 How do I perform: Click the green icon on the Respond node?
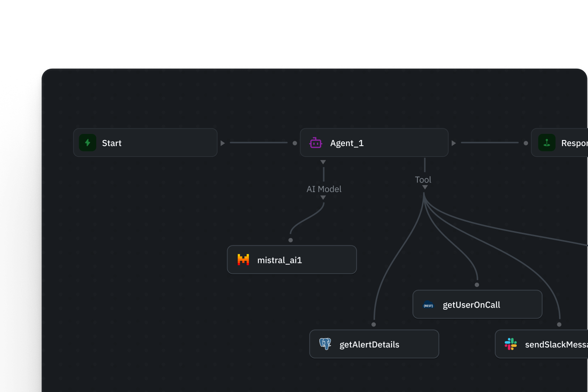pos(546,143)
